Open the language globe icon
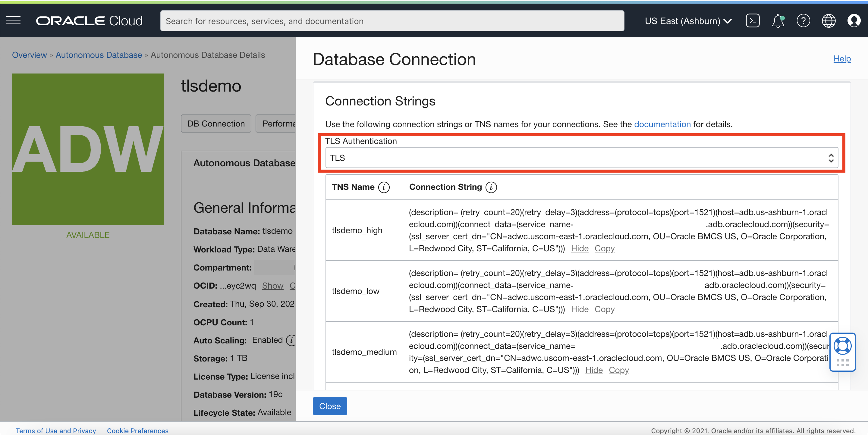The height and width of the screenshot is (435, 868). (829, 20)
